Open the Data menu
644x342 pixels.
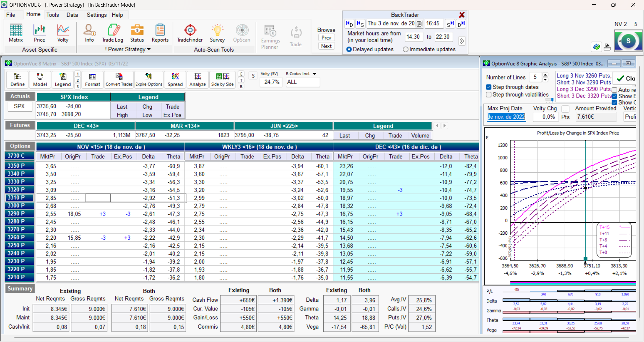[72, 15]
